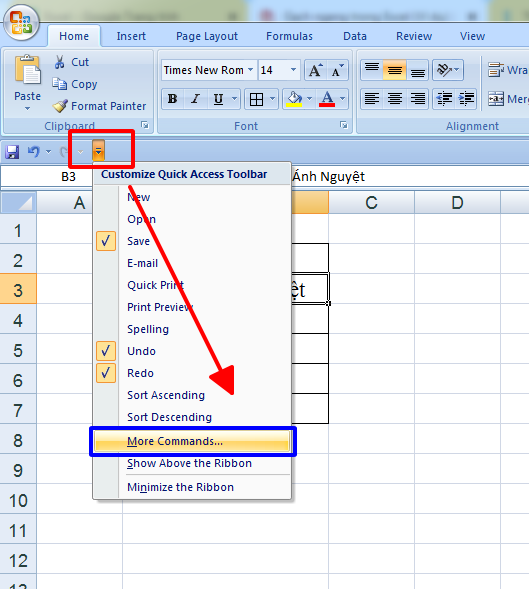The height and width of the screenshot is (589, 529).
Task: Select all cells with corner button
Action: (x=18, y=203)
